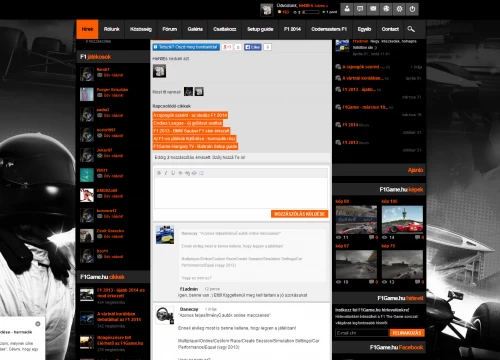Select the Fórum menu item

coord(170,29)
